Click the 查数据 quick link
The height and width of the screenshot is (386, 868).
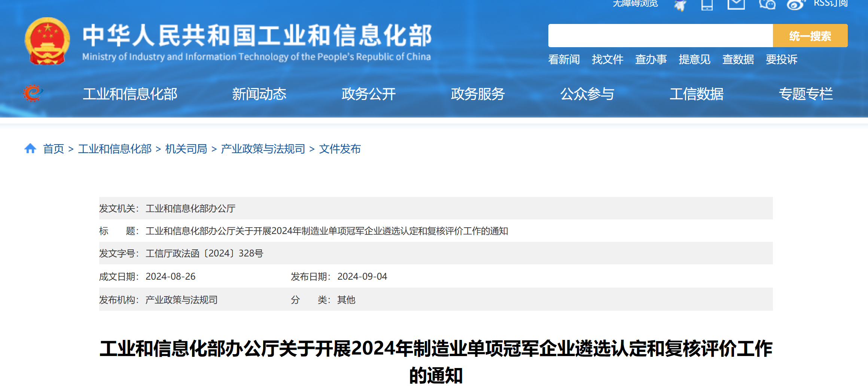point(738,59)
